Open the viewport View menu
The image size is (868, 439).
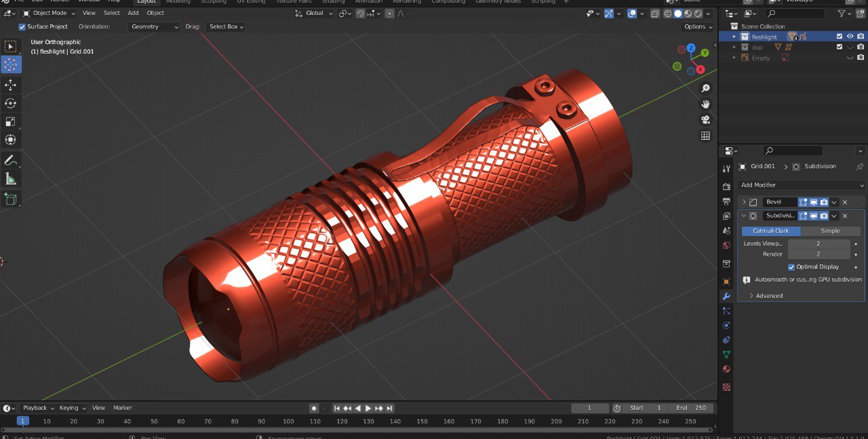click(89, 13)
